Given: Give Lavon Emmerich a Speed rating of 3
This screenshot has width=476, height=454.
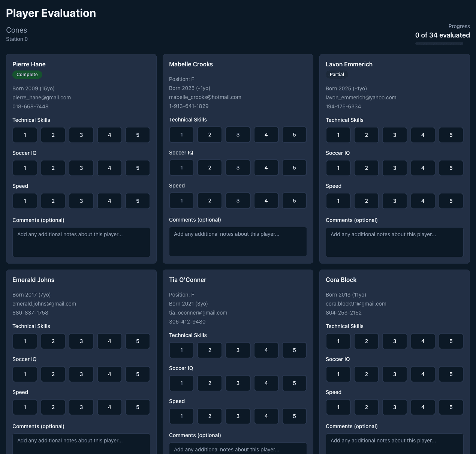Looking at the screenshot, I should click(394, 201).
